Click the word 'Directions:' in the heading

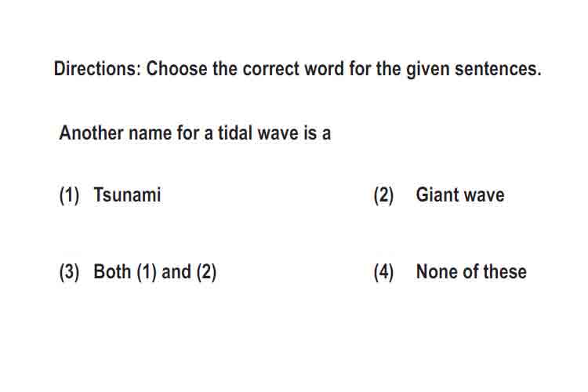[97, 69]
